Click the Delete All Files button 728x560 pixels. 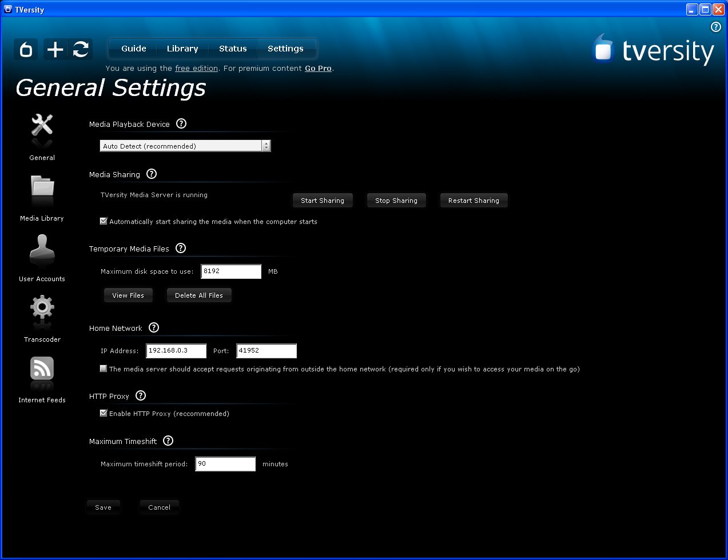pos(199,295)
